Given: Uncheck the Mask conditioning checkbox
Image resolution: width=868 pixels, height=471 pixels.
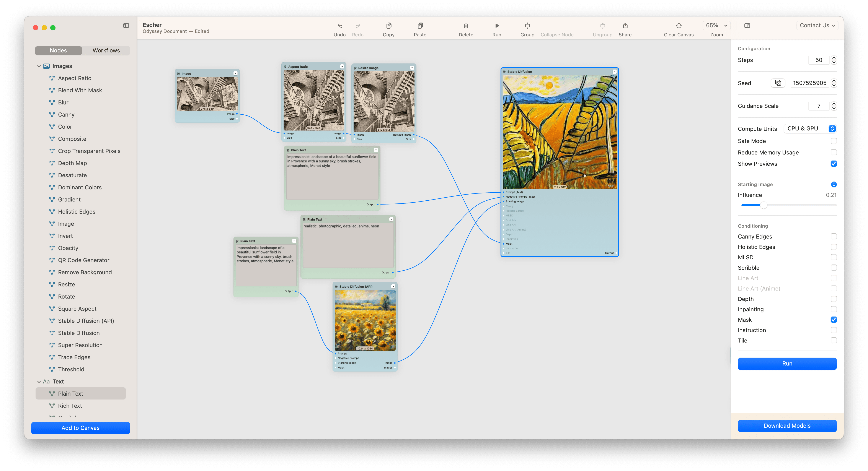Looking at the screenshot, I should (x=833, y=320).
